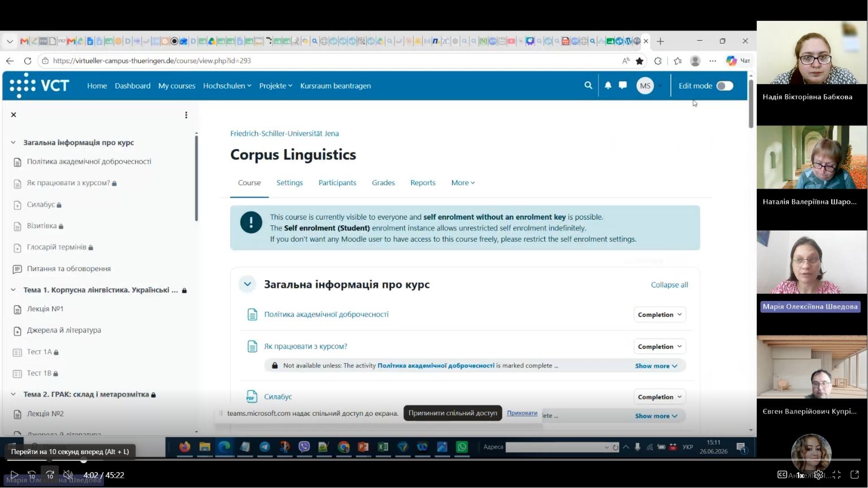The image size is (868, 488).
Task: Collapse Тема 2 ГРАК in the course index
Action: 14,394
